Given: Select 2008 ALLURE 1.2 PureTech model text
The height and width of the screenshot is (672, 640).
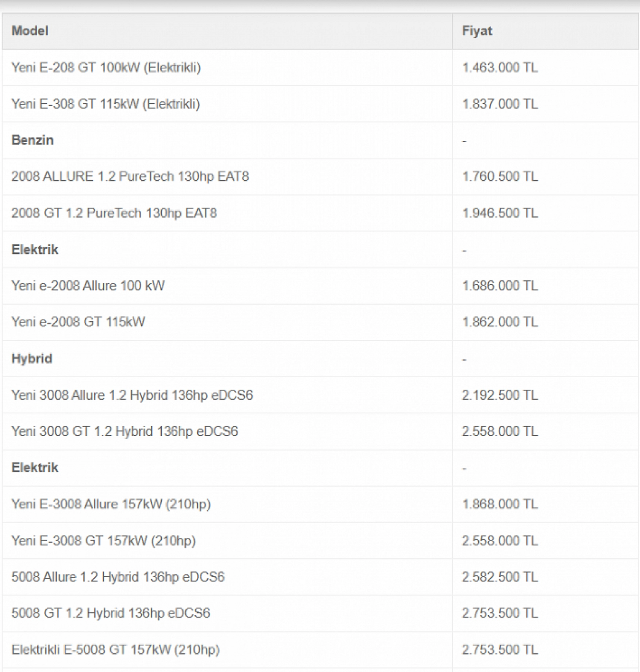Looking at the screenshot, I should tap(130, 176).
